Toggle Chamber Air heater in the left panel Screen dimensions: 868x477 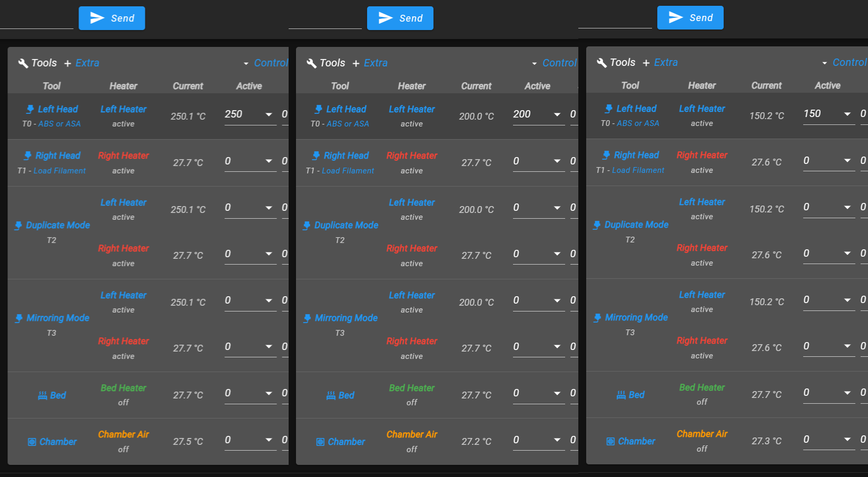point(123,434)
